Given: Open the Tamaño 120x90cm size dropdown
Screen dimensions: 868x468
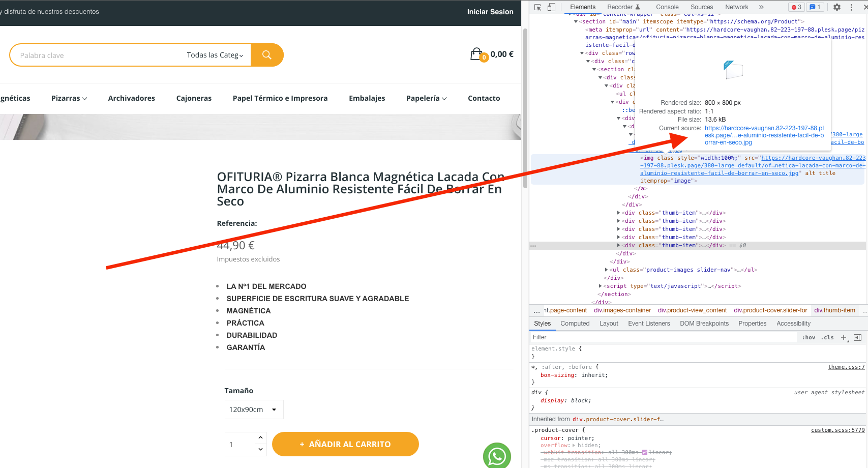Looking at the screenshot, I should 254,409.
